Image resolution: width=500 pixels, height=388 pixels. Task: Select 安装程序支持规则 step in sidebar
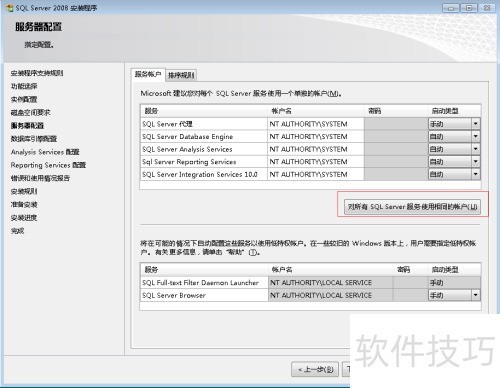click(x=37, y=73)
